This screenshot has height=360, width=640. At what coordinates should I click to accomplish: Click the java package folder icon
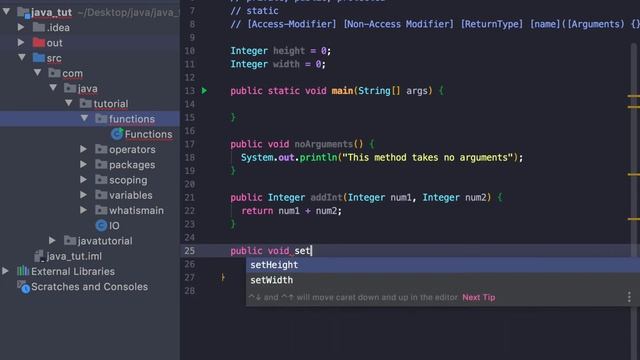[x=70, y=88]
